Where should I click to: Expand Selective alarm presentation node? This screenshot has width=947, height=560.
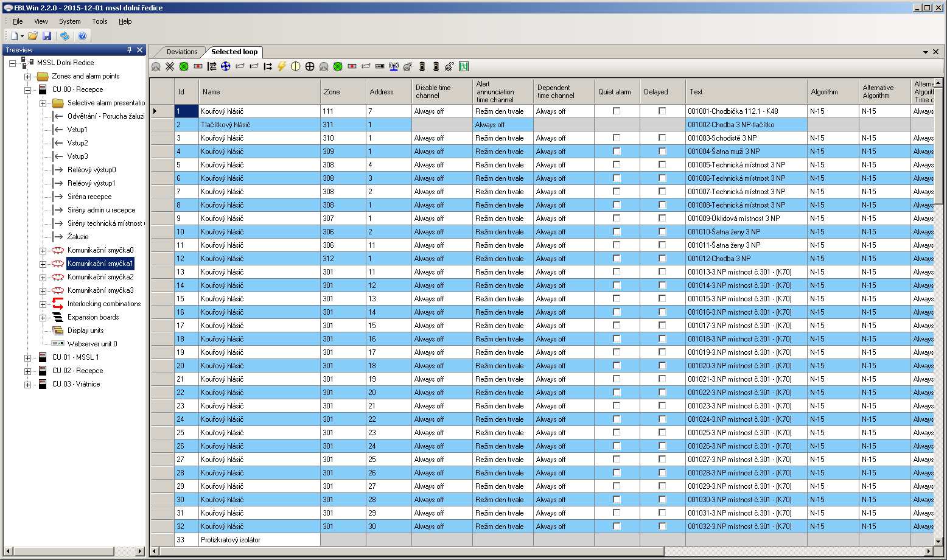pos(43,103)
